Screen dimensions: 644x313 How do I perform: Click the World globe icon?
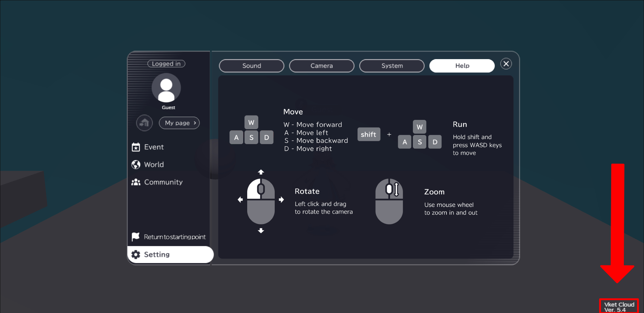click(136, 165)
